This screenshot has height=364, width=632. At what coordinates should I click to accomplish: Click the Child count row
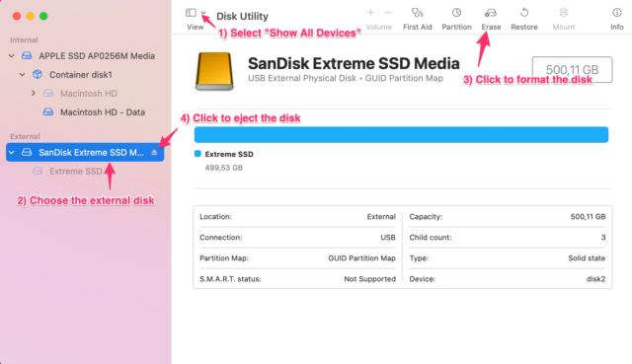tap(507, 238)
